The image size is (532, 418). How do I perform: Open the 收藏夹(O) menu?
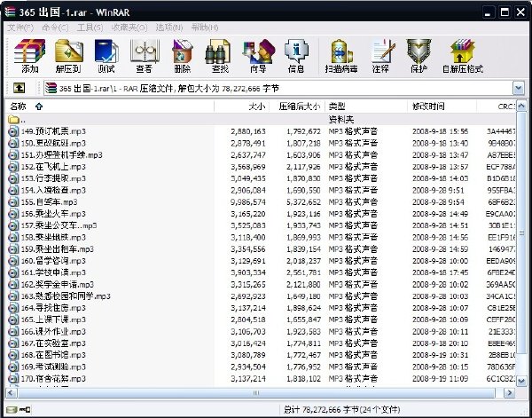[x=129, y=28]
